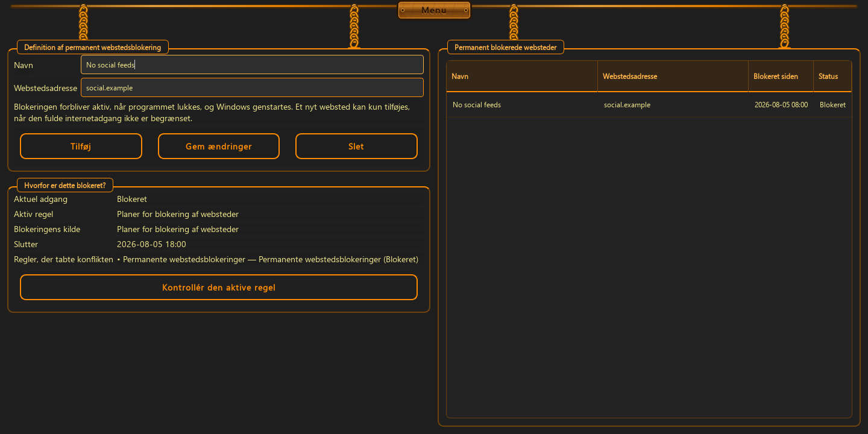Click the Navn input field

coord(252,64)
